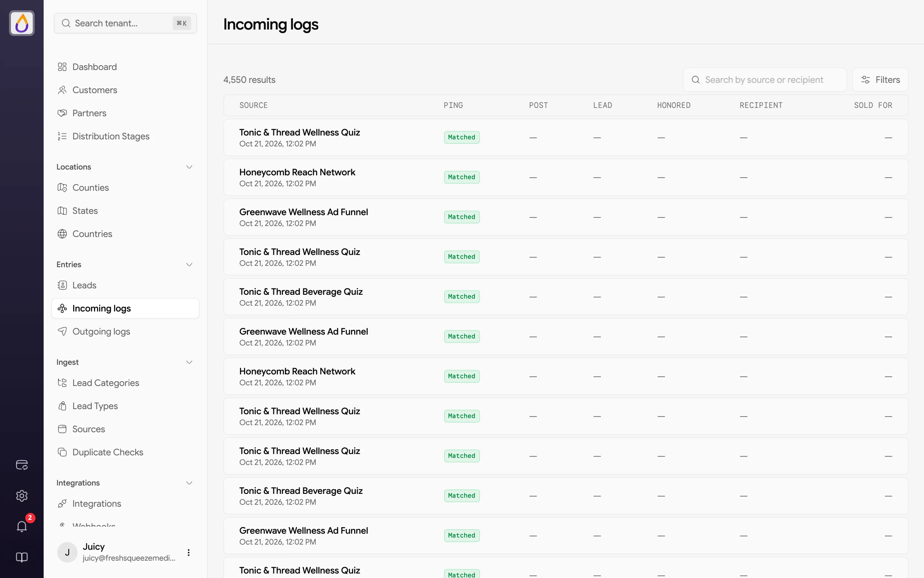Collapse the Ingest section chevron
Screen dimensions: 924x578
click(189, 362)
